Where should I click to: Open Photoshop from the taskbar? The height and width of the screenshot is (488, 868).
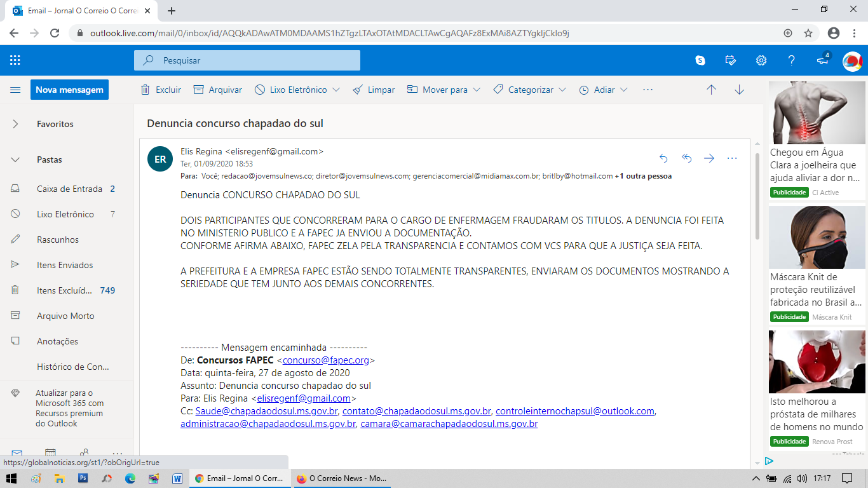click(83, 478)
